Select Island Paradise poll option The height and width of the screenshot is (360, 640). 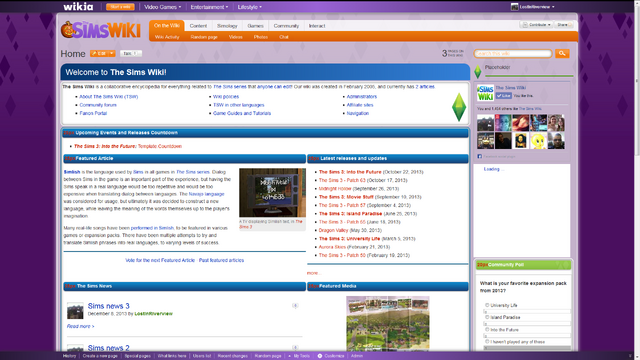pyautogui.click(x=487, y=317)
